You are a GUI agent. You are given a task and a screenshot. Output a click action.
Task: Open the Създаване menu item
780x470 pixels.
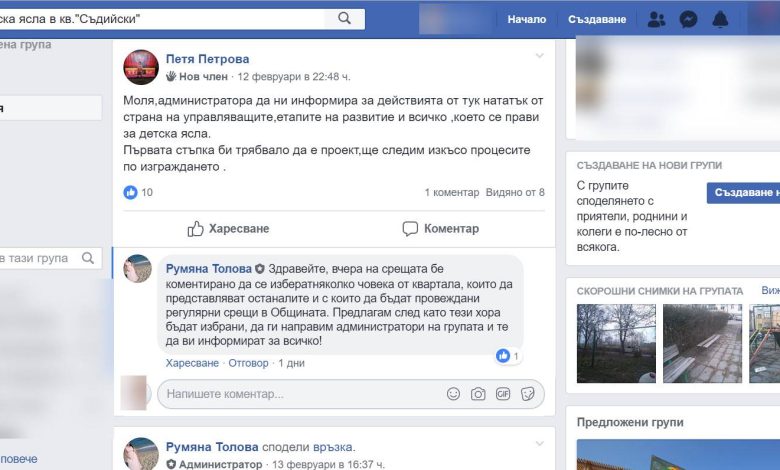click(597, 19)
